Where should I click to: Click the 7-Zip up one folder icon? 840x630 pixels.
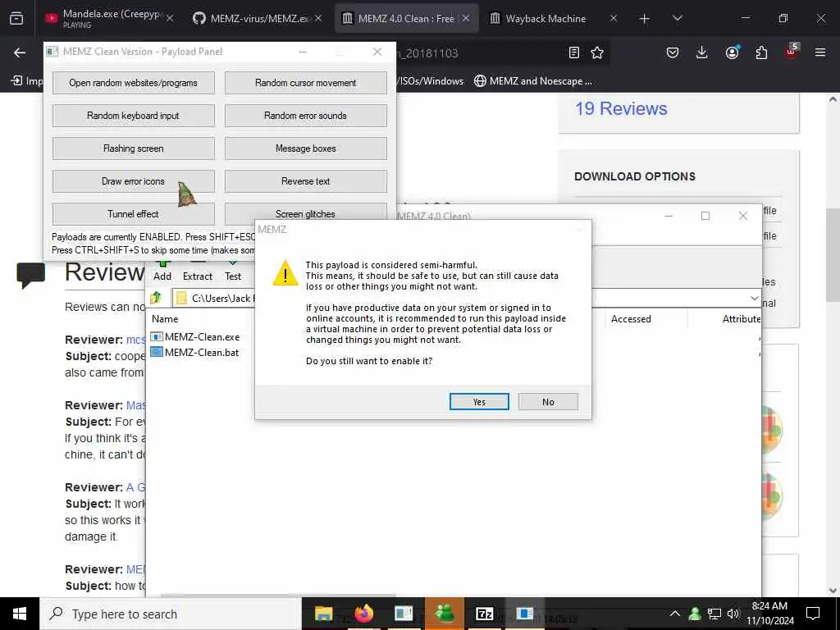pos(156,298)
